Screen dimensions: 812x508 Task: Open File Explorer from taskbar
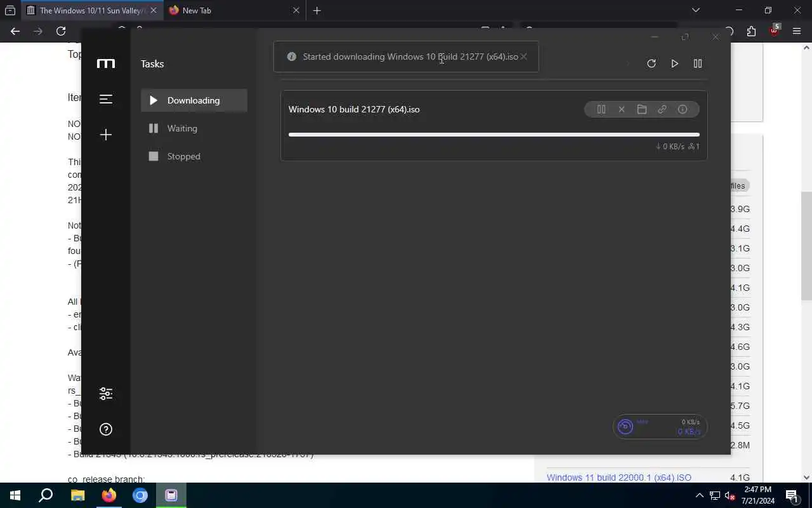[x=77, y=495]
